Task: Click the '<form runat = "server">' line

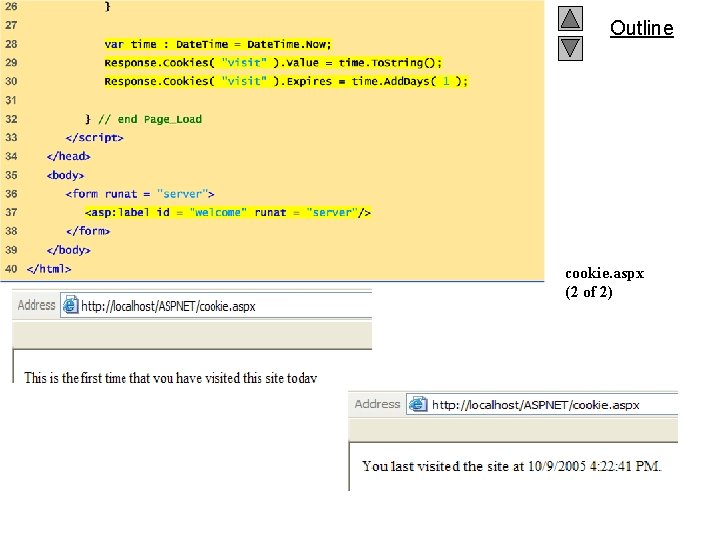Action: 140,194
